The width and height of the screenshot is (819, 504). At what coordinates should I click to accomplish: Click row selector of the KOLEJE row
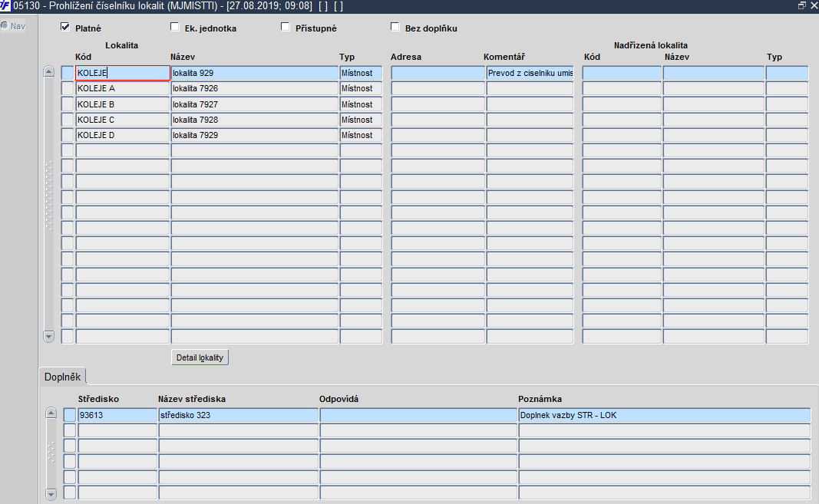pos(68,73)
